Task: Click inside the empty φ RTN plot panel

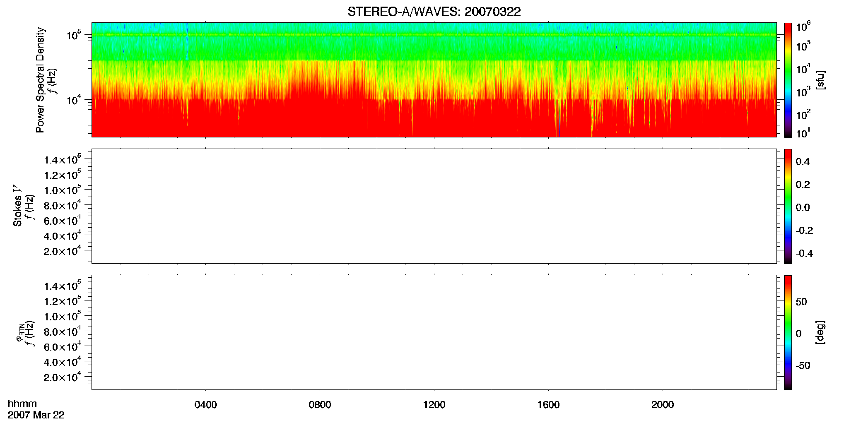Action: click(x=434, y=332)
